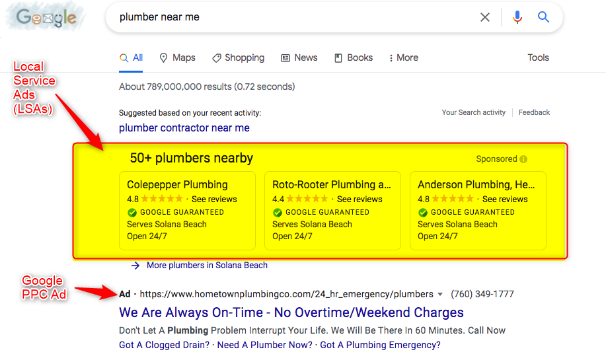Click the three-dot icon beside More
The height and width of the screenshot is (364, 606).
391,58
